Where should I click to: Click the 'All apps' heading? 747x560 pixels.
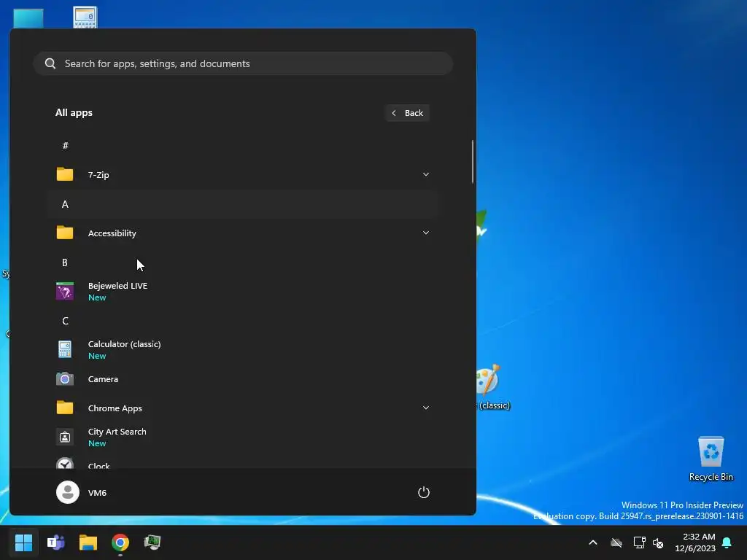74,113
